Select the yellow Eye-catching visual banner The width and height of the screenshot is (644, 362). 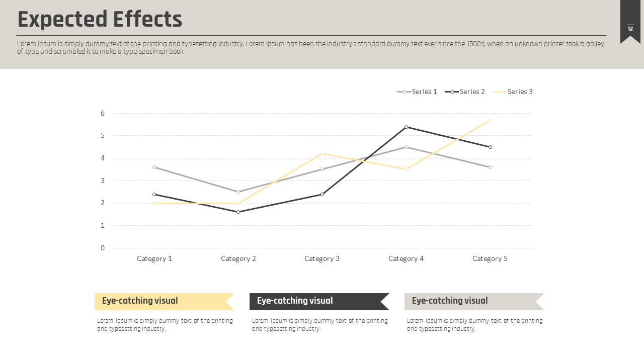tap(164, 301)
